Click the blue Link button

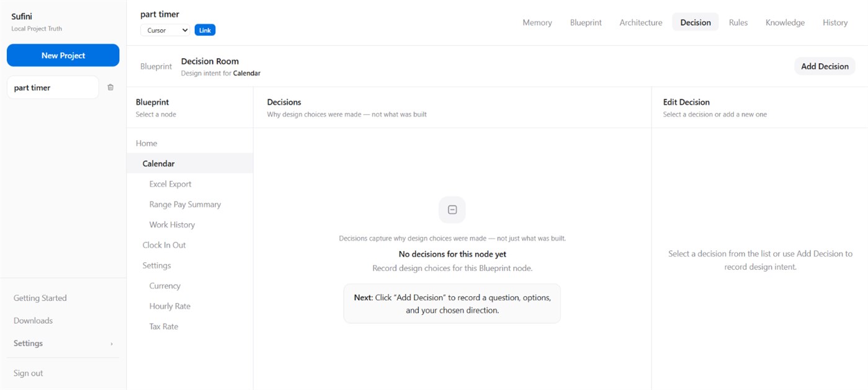pos(205,30)
